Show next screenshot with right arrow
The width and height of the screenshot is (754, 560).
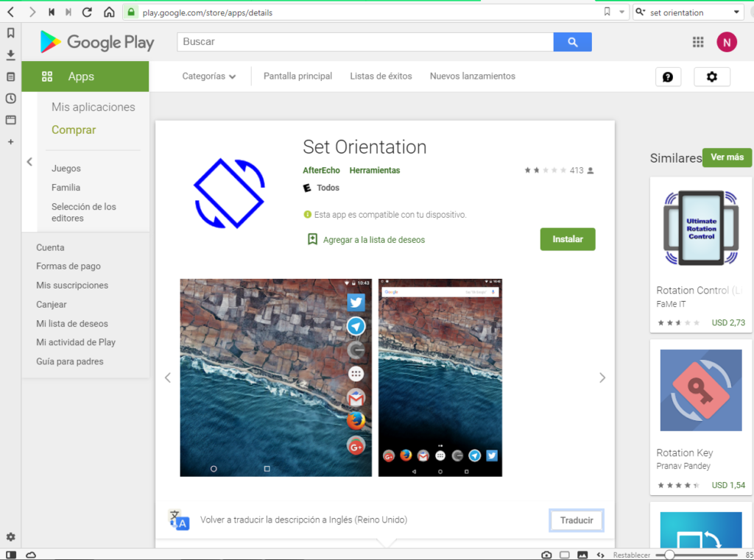602,378
